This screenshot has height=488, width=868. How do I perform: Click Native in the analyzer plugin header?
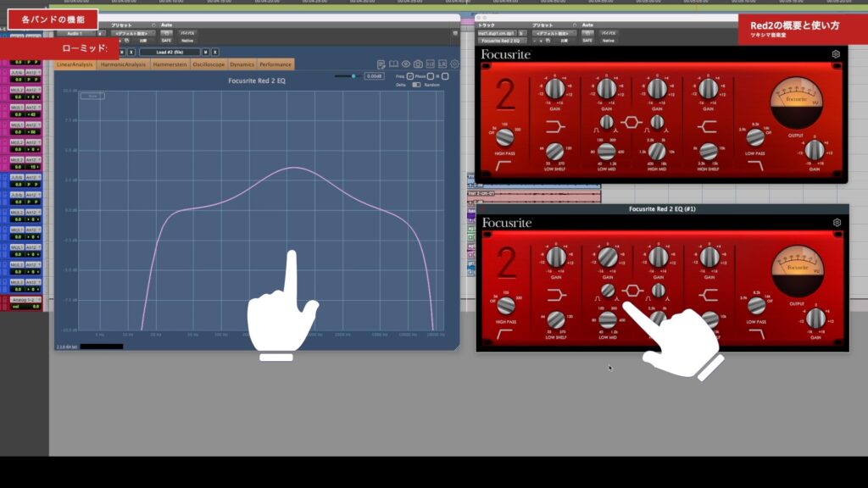pos(187,41)
